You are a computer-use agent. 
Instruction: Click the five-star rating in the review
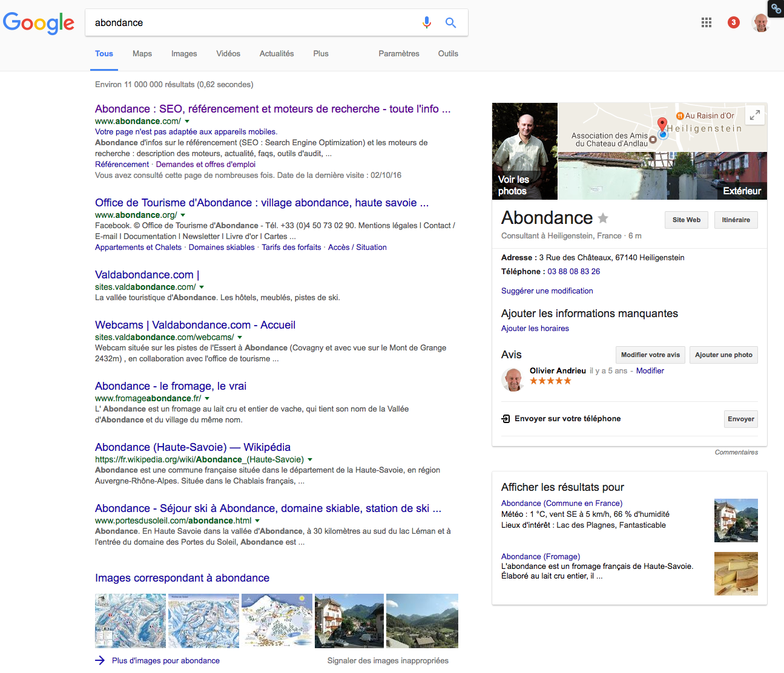(550, 381)
